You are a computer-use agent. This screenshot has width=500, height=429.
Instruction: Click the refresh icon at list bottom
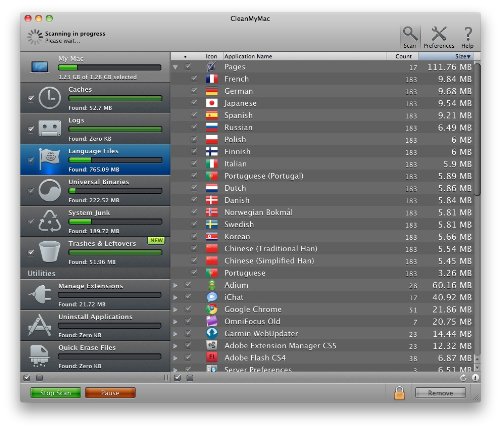[463, 378]
